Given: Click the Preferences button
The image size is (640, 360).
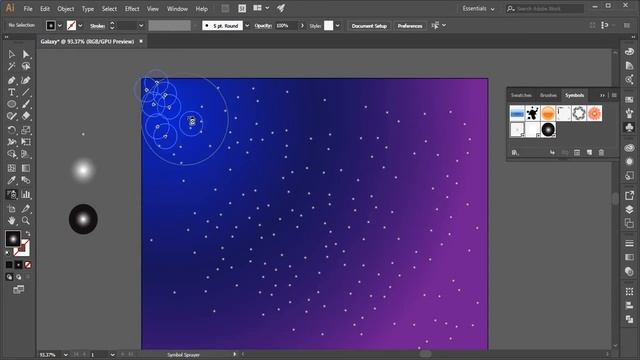Looking at the screenshot, I should coord(410,26).
